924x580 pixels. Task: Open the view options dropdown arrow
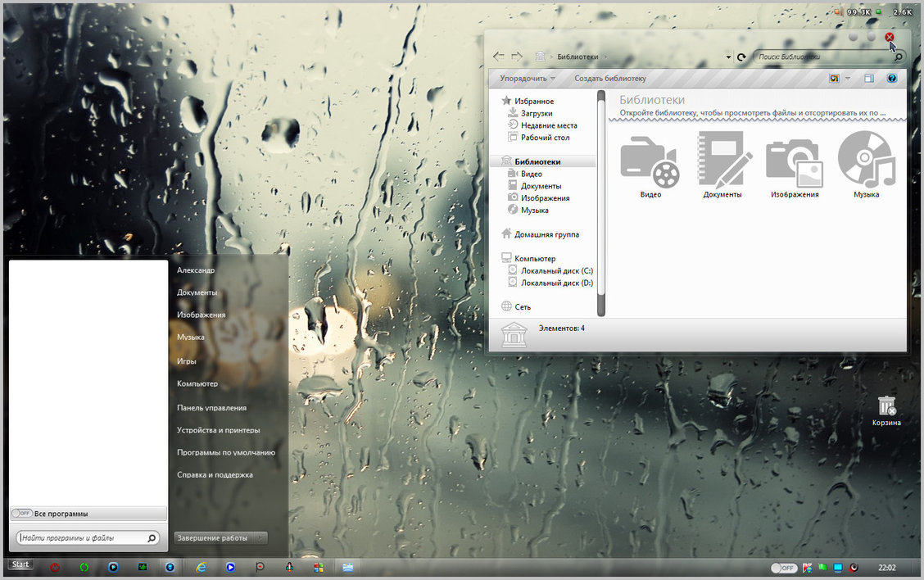click(848, 79)
